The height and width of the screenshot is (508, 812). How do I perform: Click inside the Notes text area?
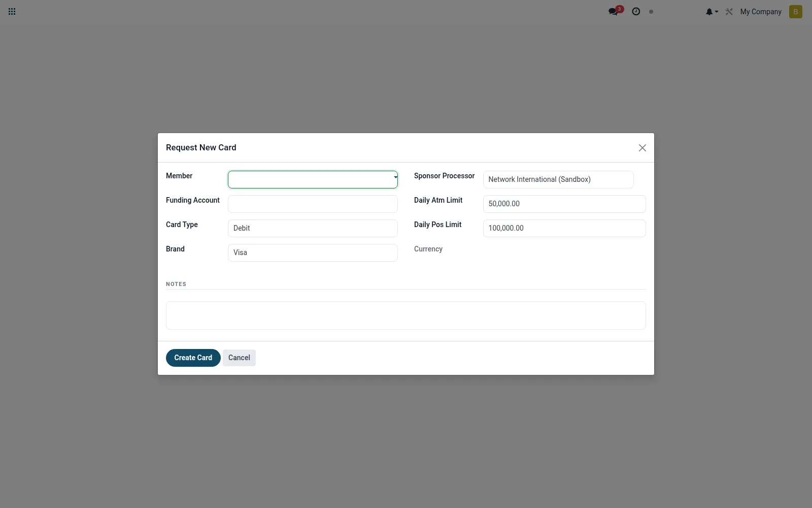tap(406, 315)
